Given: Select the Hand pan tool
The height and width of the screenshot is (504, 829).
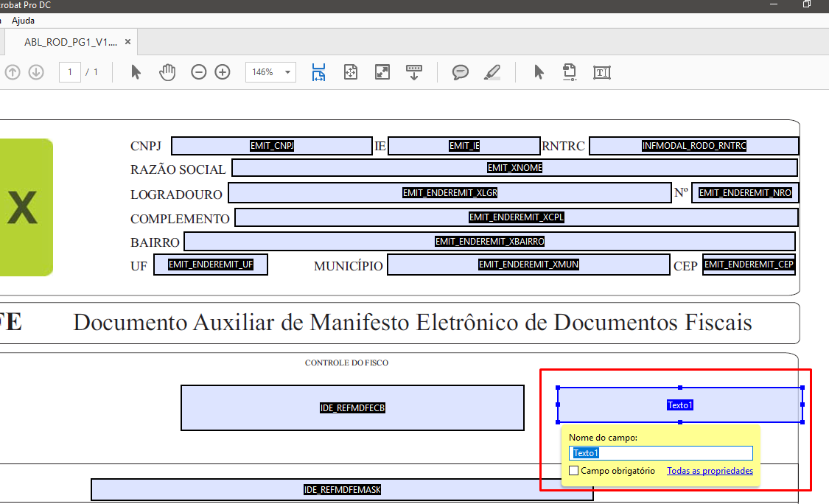Looking at the screenshot, I should 168,72.
